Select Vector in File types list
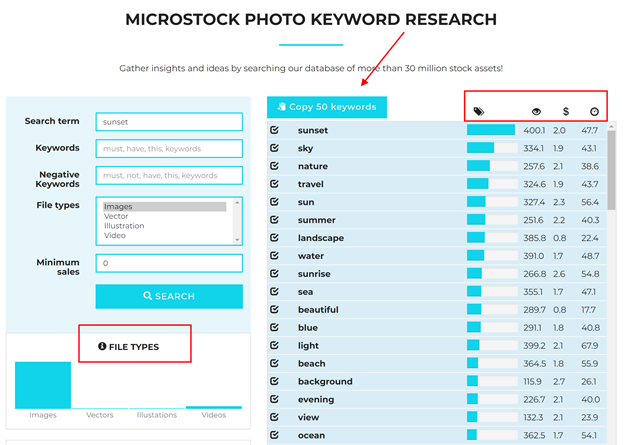The height and width of the screenshot is (445, 624). coord(116,216)
